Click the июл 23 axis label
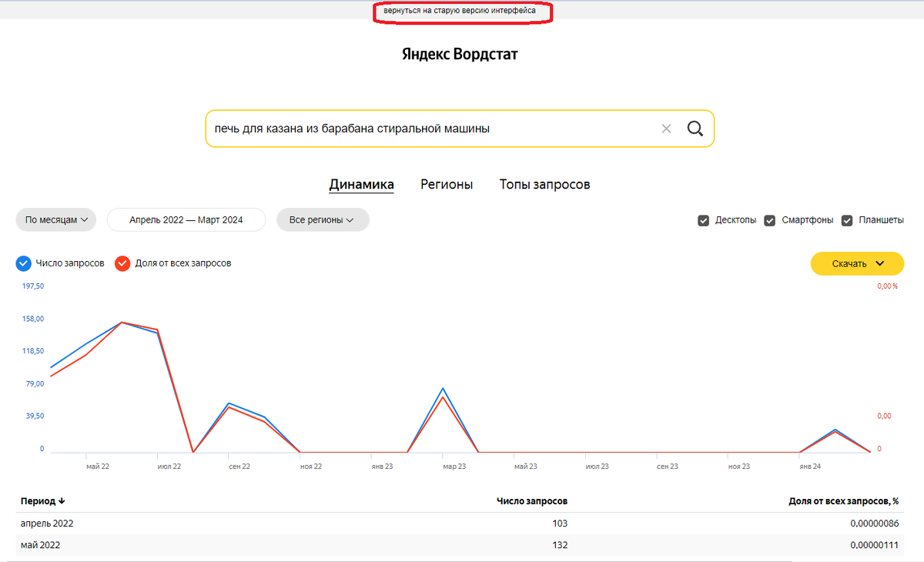Screen dimensions: 924x562 (597, 467)
